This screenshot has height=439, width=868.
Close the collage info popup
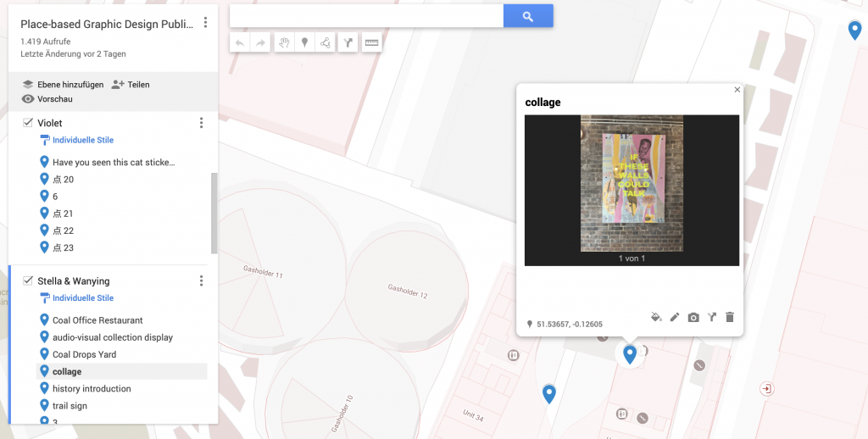tap(737, 90)
